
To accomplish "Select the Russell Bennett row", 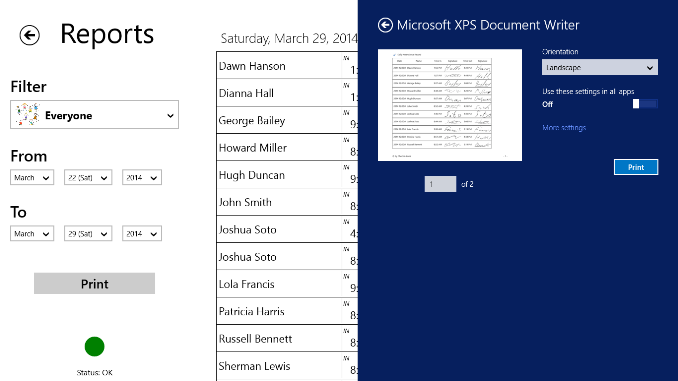I will pos(287,338).
